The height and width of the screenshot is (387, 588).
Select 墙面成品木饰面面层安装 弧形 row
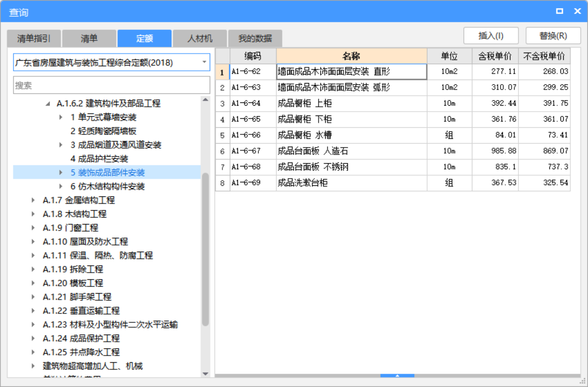coord(393,88)
